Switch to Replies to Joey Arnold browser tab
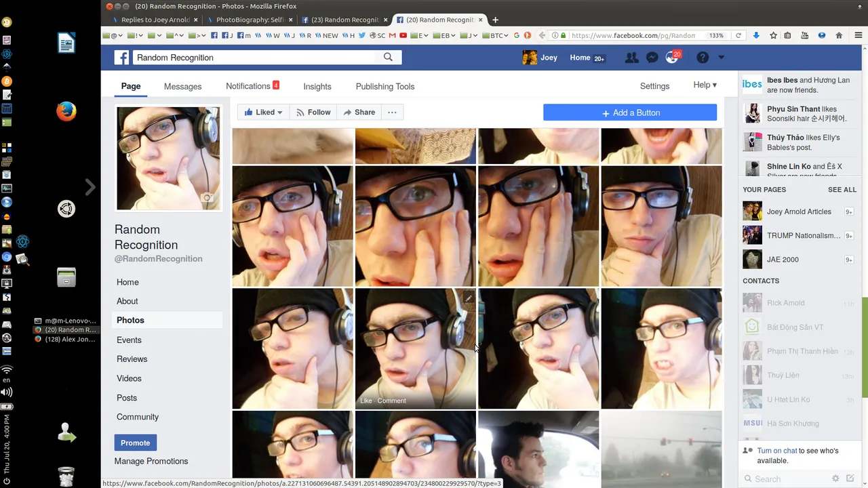Screen dimensions: 868x488 click(x=155, y=20)
